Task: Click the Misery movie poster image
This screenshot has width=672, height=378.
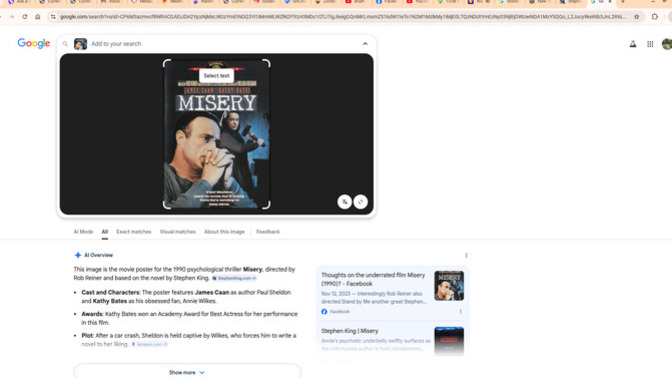Action: [x=216, y=134]
